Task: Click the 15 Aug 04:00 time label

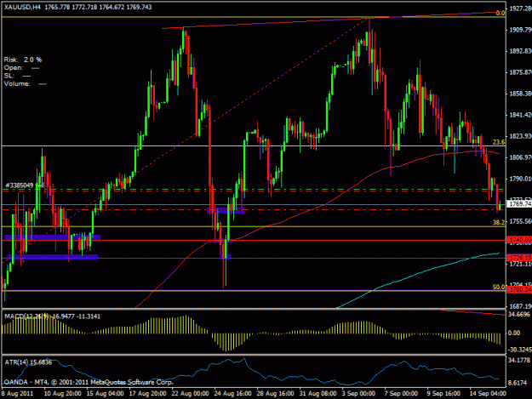Action: tap(105, 394)
